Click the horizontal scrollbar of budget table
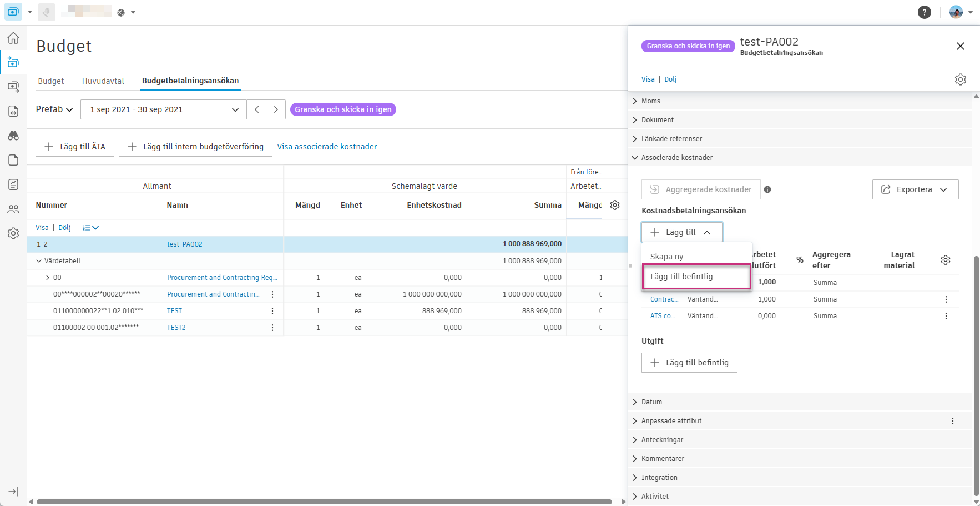 coord(324,502)
